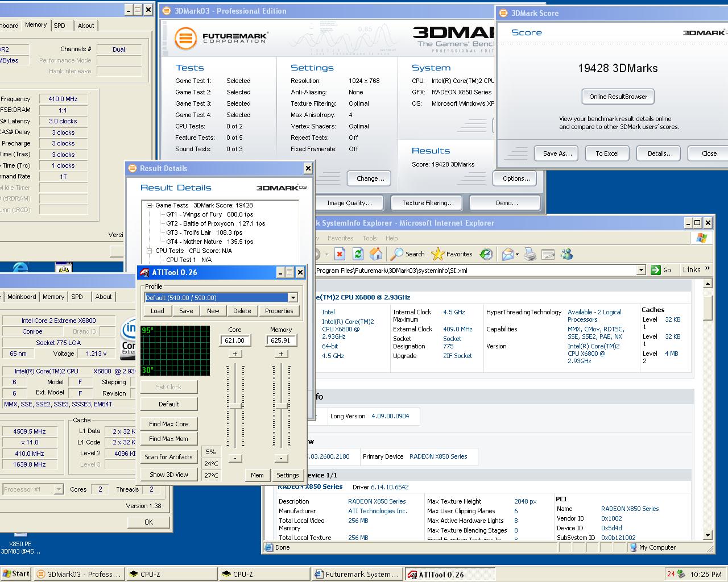The image size is (728, 582).
Task: Click the Refresh icon in Internet Explorer
Action: point(358,254)
